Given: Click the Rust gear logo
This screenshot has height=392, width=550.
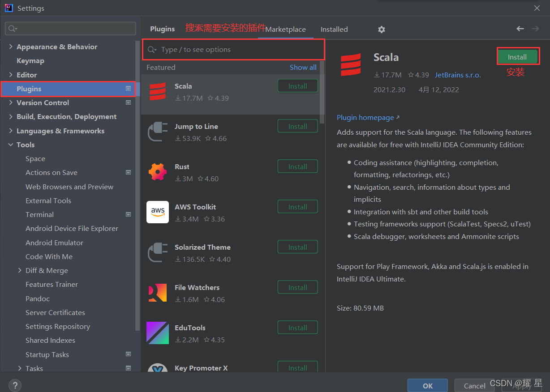Looking at the screenshot, I should click(x=158, y=172).
